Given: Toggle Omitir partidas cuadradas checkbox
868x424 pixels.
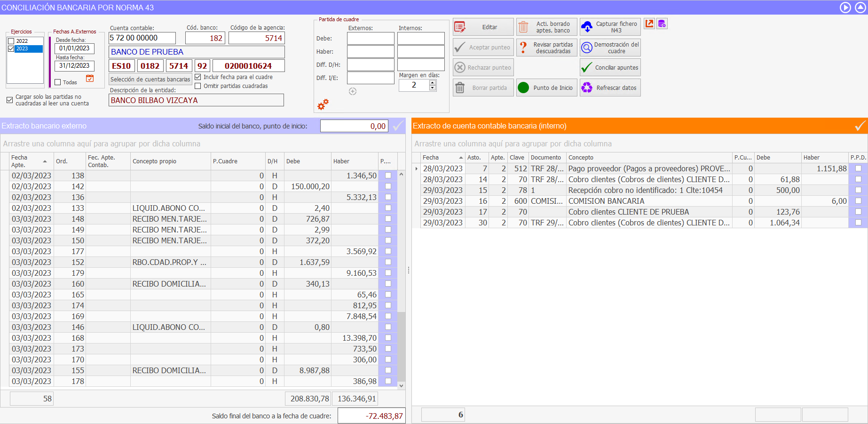Looking at the screenshot, I should (198, 86).
